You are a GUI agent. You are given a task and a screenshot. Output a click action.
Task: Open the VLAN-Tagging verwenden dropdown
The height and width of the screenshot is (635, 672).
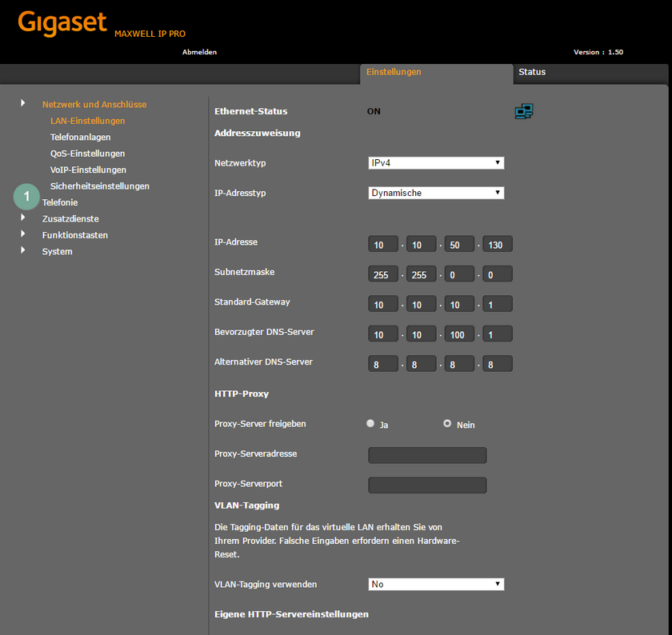[436, 584]
